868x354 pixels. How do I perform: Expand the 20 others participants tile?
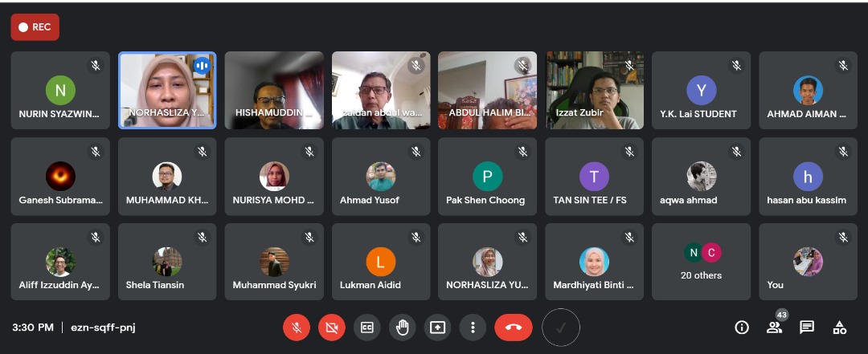pyautogui.click(x=701, y=262)
